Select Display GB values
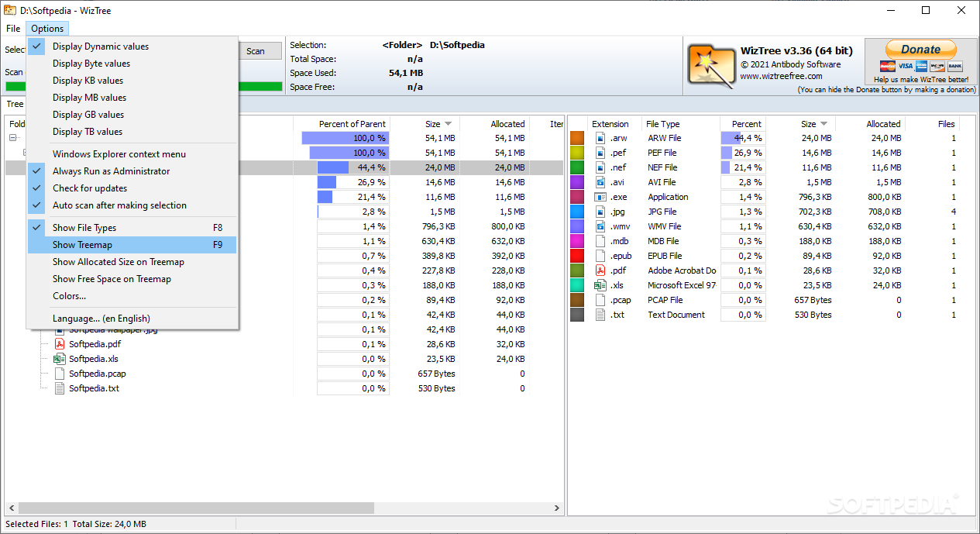The image size is (980, 534). click(x=132, y=115)
